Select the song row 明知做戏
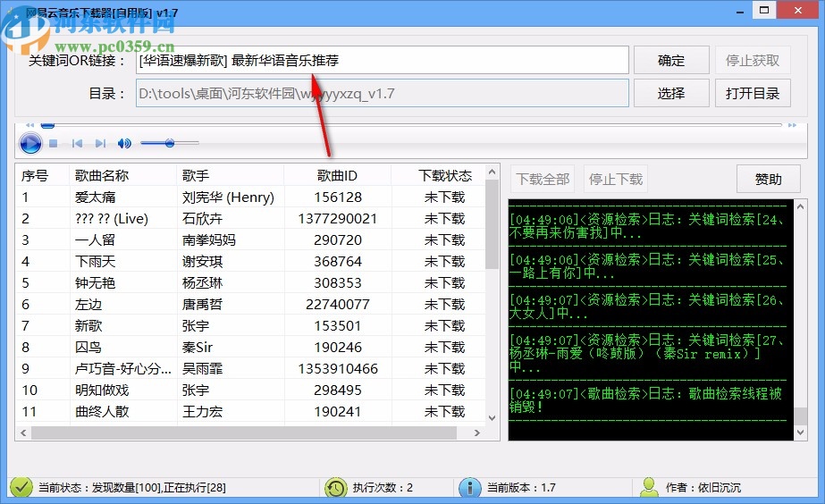Screen dimensions: 825x504 tap(250, 391)
